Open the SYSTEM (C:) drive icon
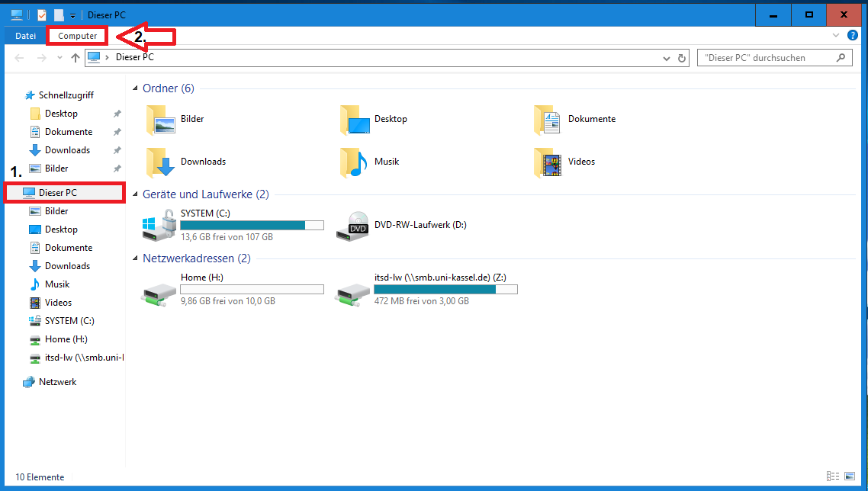The width and height of the screenshot is (868, 491). [x=159, y=225]
